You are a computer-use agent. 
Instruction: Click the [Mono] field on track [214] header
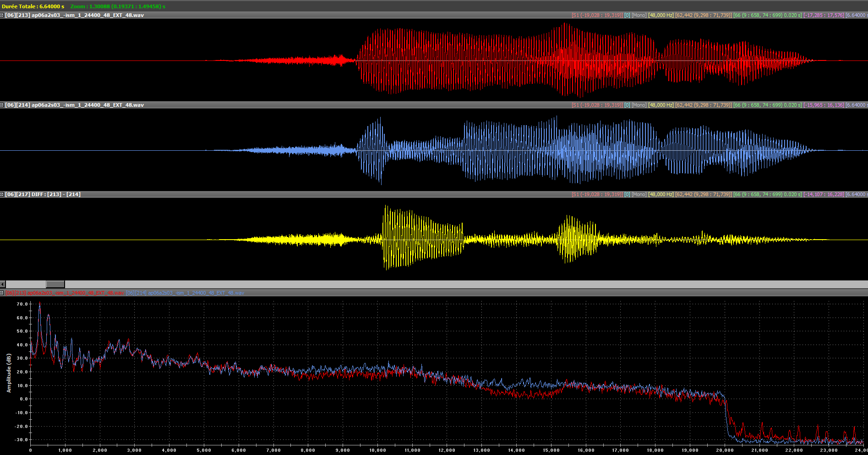tap(639, 105)
